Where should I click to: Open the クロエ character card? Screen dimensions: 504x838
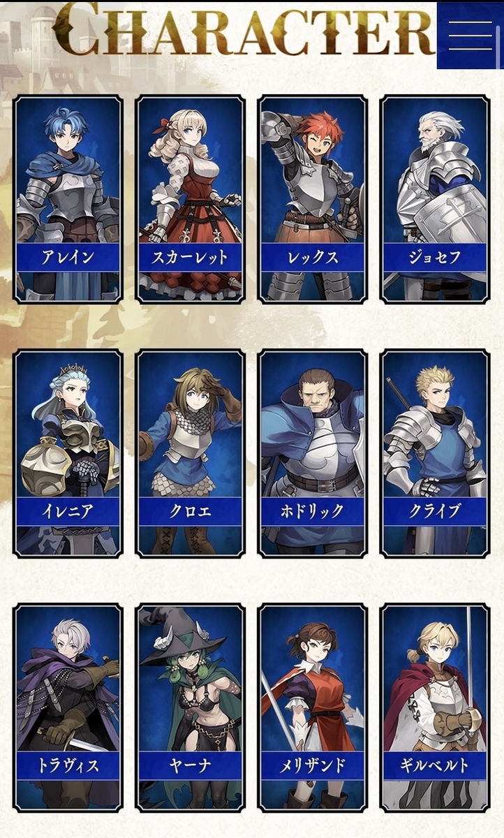pyautogui.click(x=191, y=453)
